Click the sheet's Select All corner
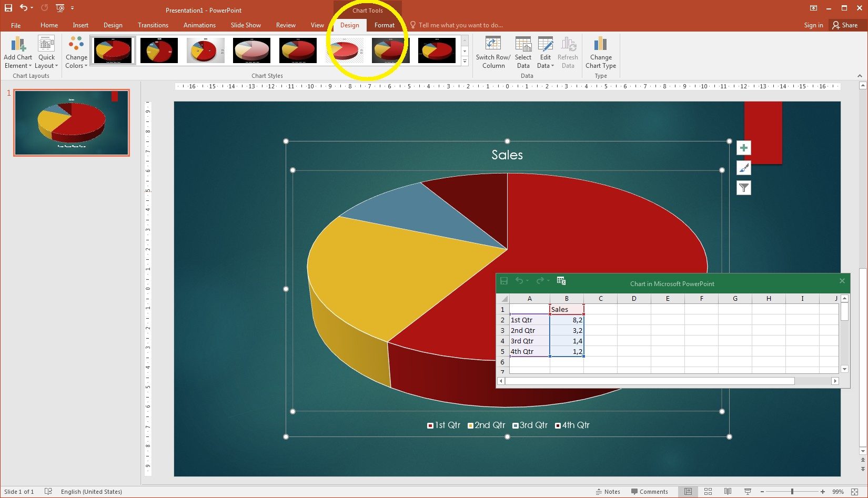Viewport: 868px width, 498px height. pyautogui.click(x=503, y=298)
